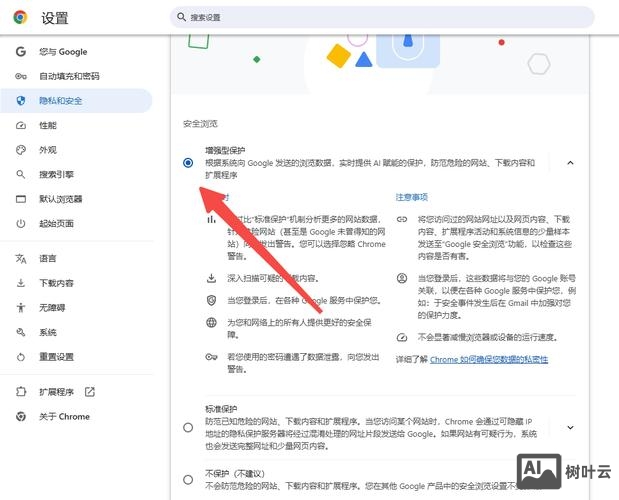Open 自动填充和密码 section
This screenshot has width=619, height=500.
(69, 76)
